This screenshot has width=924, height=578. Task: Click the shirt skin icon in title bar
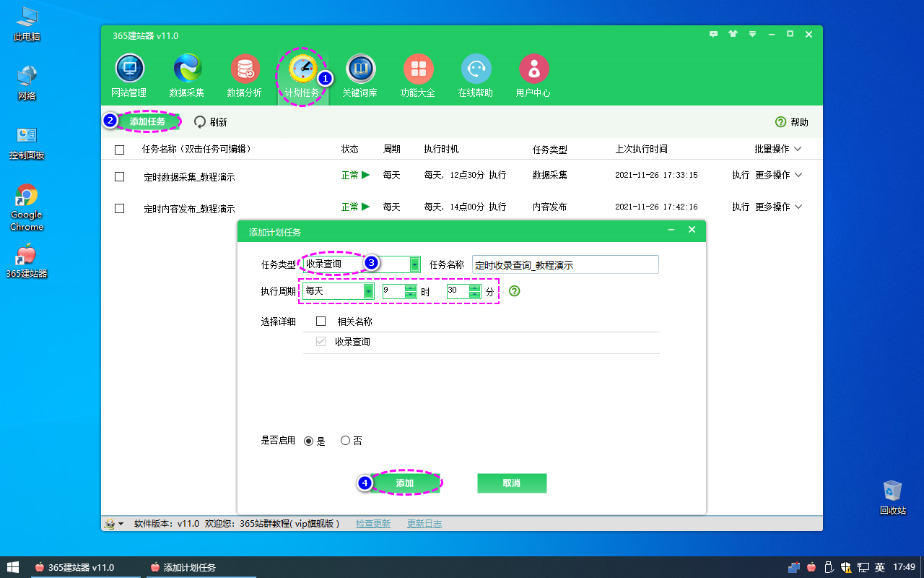tap(733, 34)
